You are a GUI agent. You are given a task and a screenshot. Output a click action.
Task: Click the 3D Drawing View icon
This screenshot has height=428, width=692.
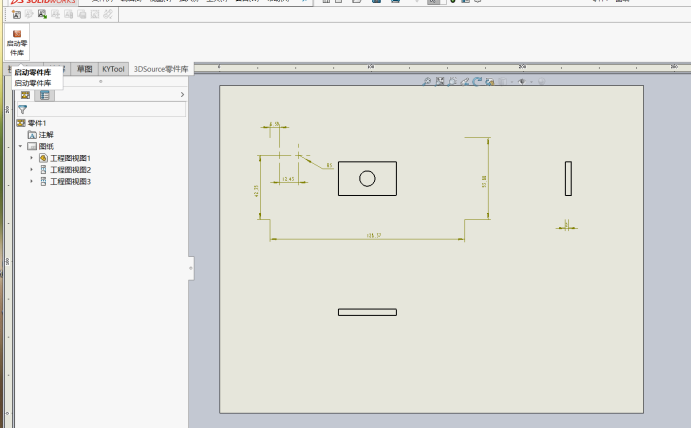[x=489, y=81]
